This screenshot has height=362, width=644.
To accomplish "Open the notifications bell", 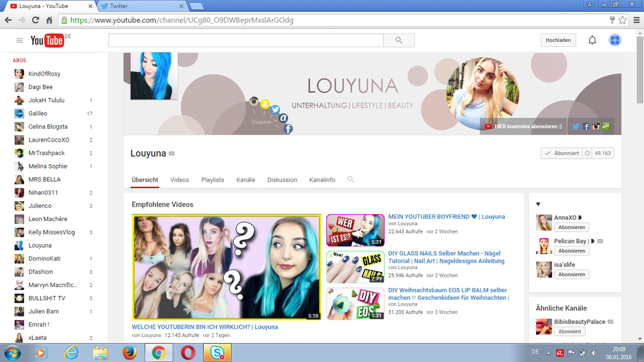I will (x=592, y=40).
